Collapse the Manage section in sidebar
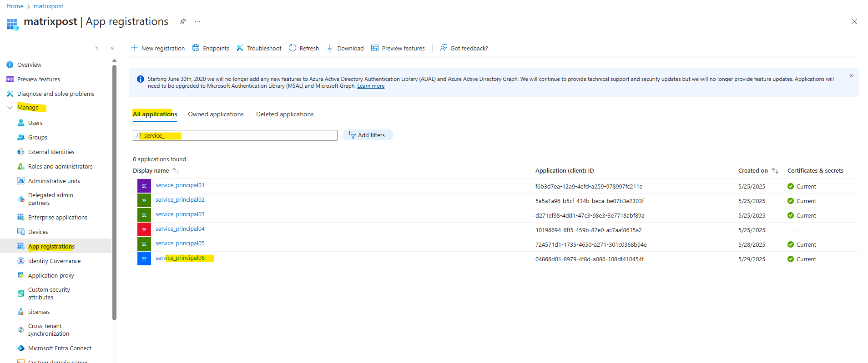Viewport: 868px width, 363px height. [x=10, y=108]
